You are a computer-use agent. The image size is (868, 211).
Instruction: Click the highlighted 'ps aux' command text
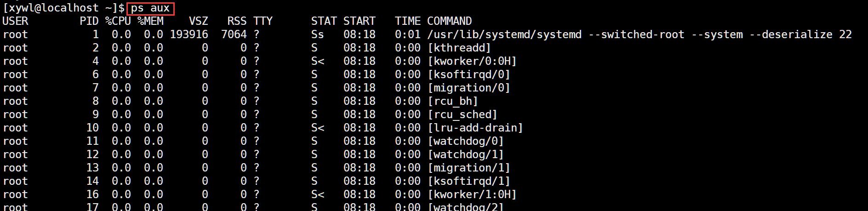coord(150,8)
